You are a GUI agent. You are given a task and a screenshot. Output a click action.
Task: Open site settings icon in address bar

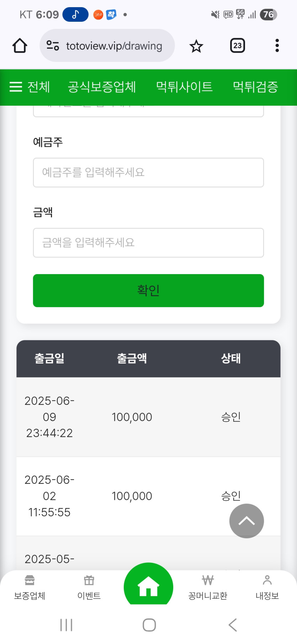pyautogui.click(x=53, y=46)
